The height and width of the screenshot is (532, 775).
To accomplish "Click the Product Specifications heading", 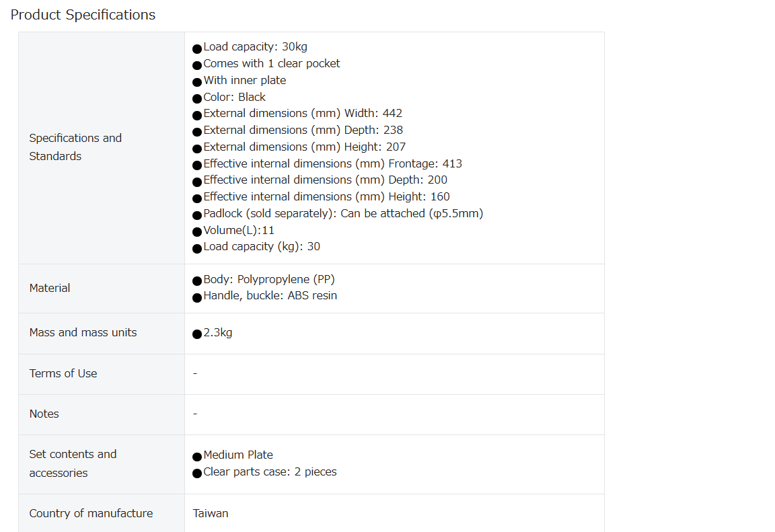I will 83,15.
